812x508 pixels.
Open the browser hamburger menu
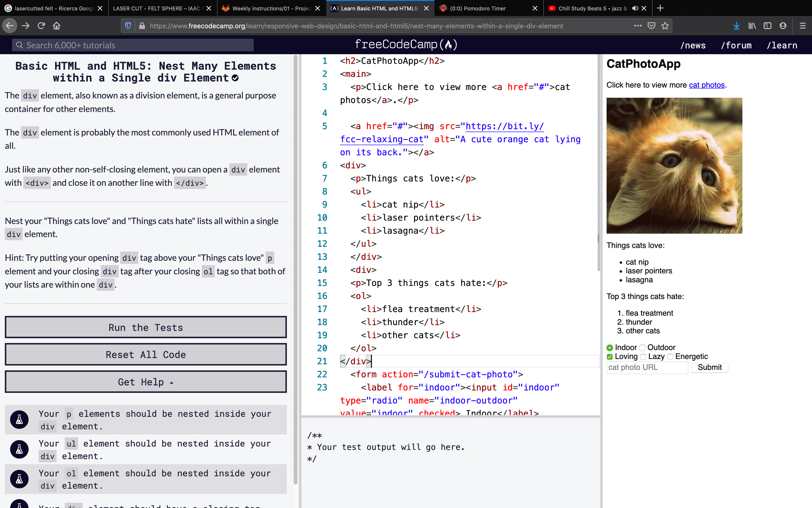(803, 26)
